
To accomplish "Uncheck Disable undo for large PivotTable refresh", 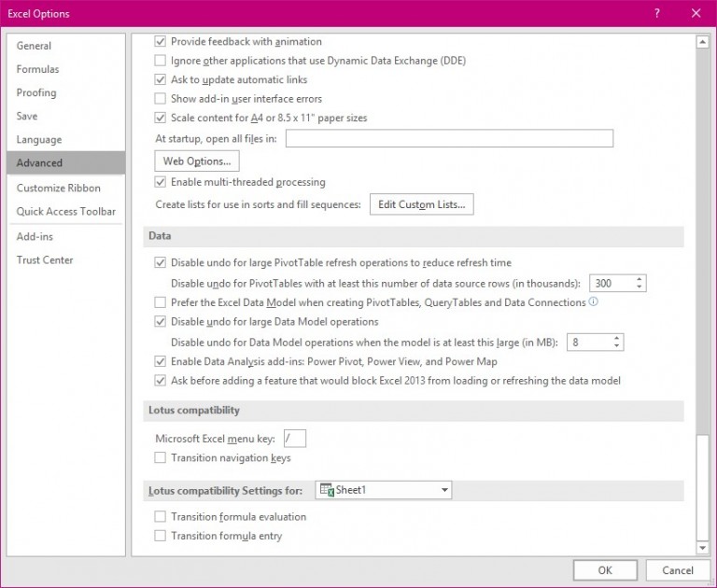I will pos(160,263).
